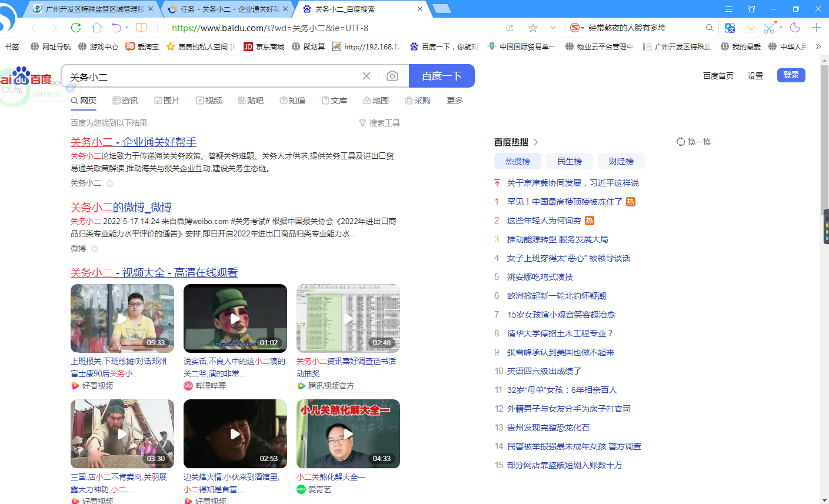Bookmark this page with the star icon
This screenshot has width=829, height=504.
coord(533,28)
